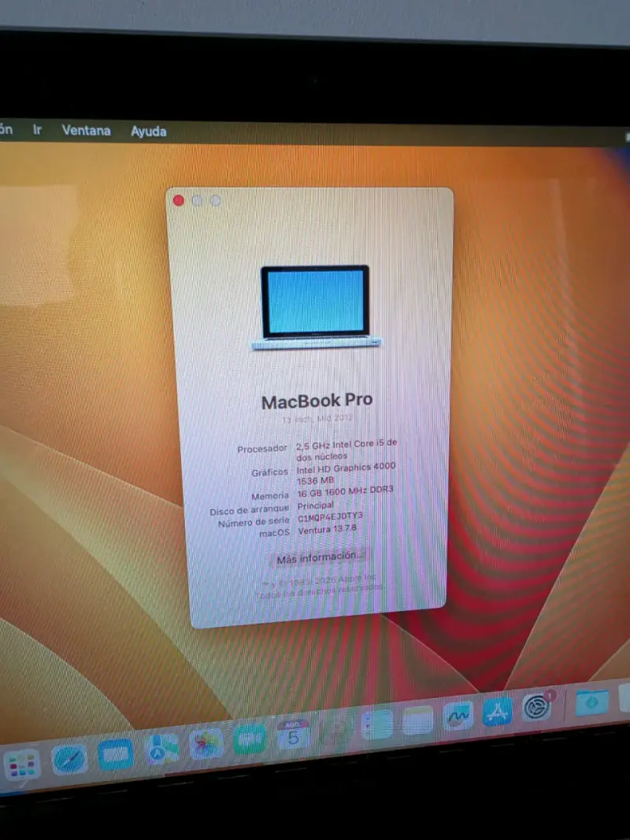Close the About This Mac window
630x840 pixels.
[179, 201]
